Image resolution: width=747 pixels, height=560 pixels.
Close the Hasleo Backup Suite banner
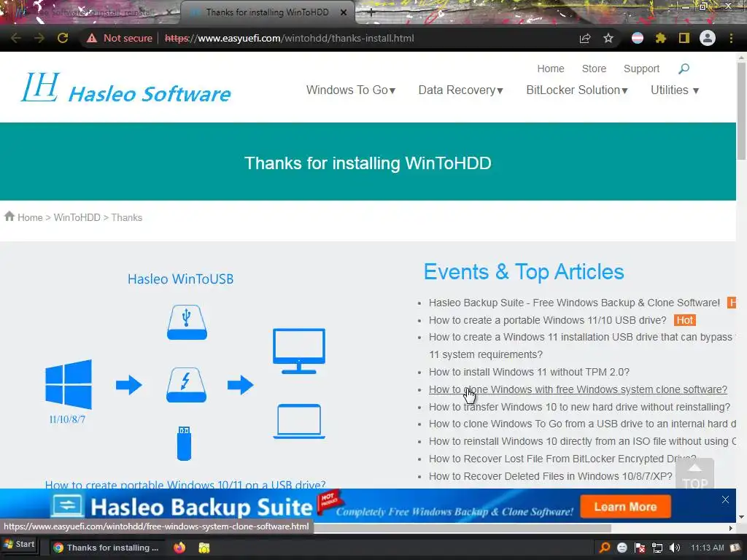click(725, 499)
